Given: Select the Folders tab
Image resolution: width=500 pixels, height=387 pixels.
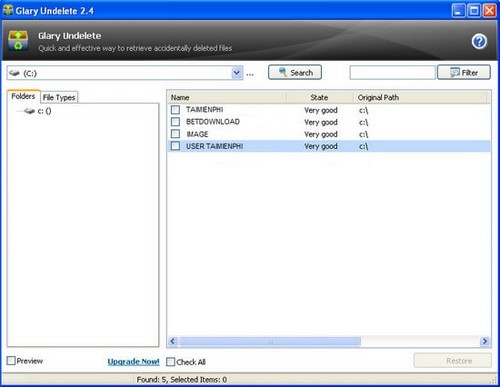Looking at the screenshot, I should [23, 96].
